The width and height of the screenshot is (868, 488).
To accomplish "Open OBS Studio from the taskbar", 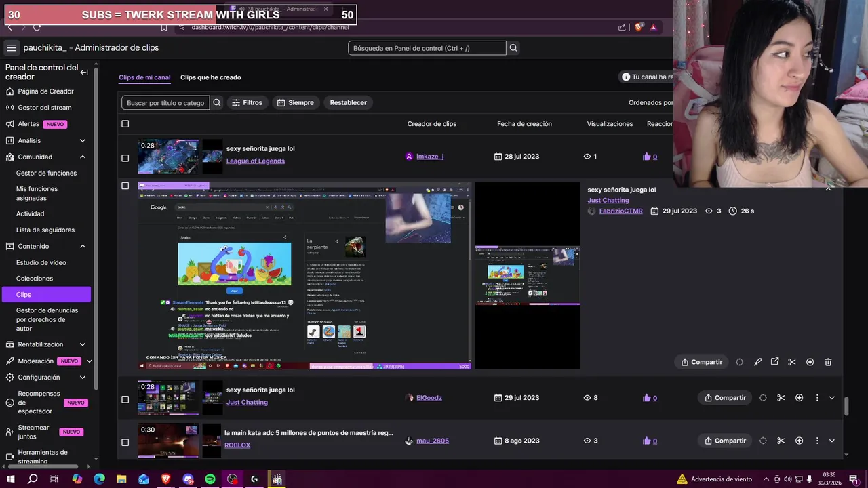I will pos(233,479).
